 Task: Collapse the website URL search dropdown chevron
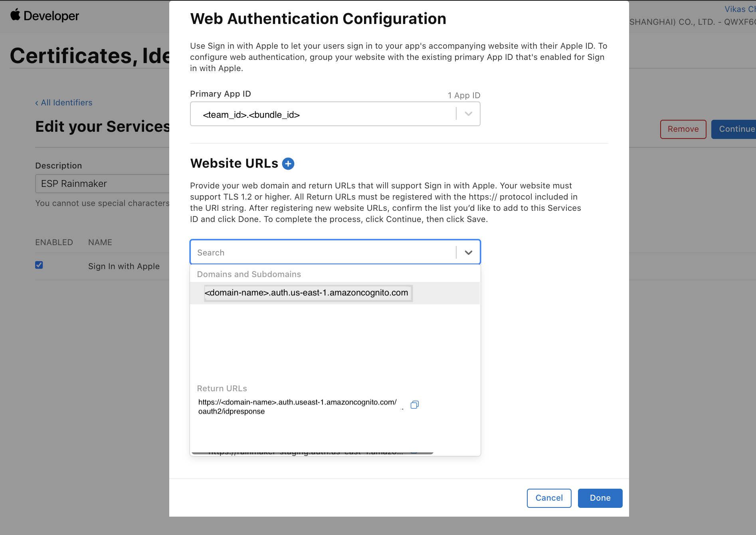[x=468, y=252]
